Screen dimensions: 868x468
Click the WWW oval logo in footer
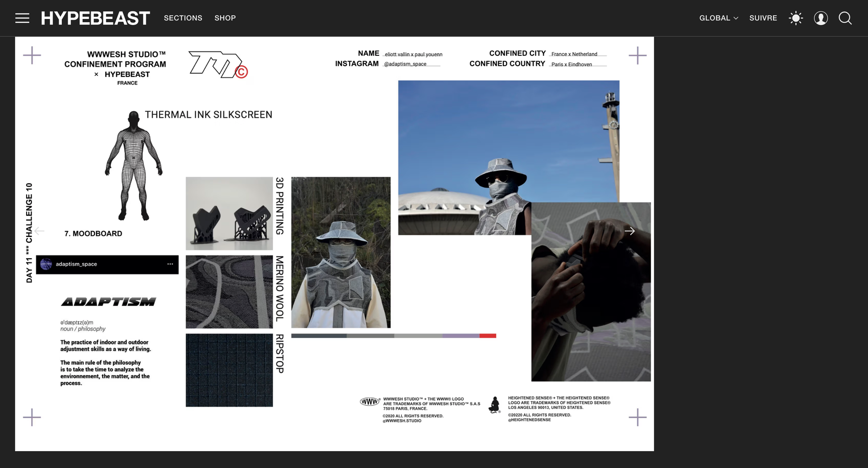(x=370, y=402)
